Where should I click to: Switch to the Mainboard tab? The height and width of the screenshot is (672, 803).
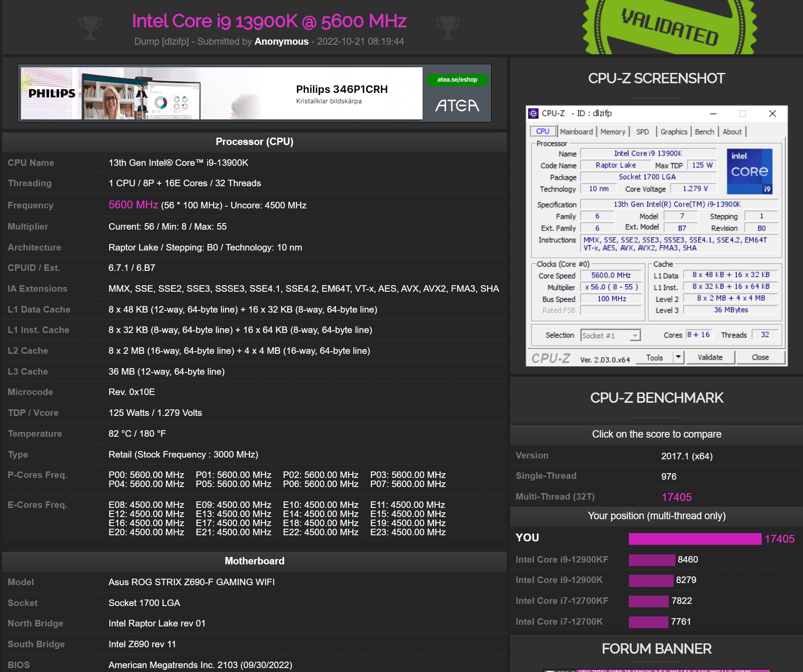(x=576, y=132)
